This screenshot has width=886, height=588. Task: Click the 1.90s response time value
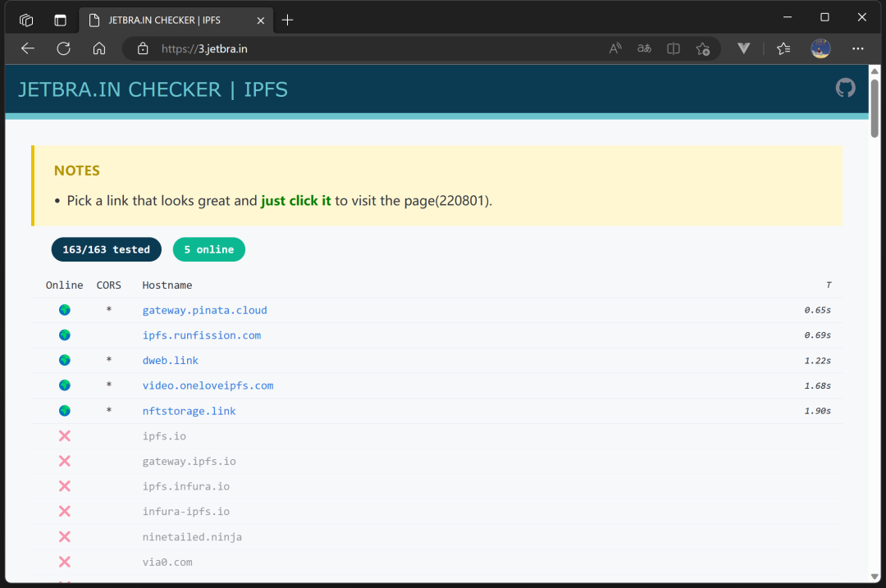tap(818, 411)
